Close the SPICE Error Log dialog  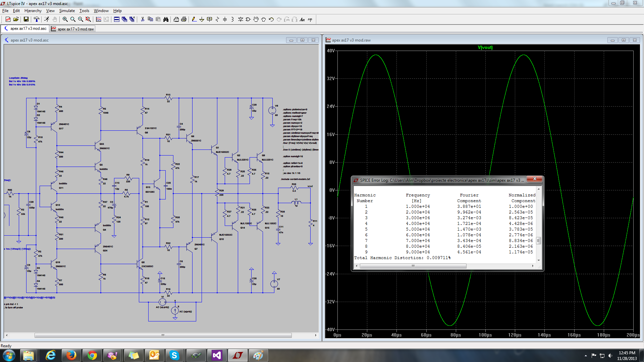pyautogui.click(x=535, y=179)
